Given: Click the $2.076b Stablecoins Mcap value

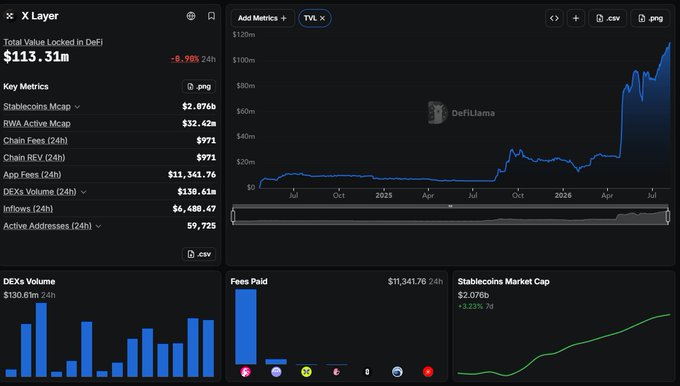Looking at the screenshot, I should click(x=199, y=106).
